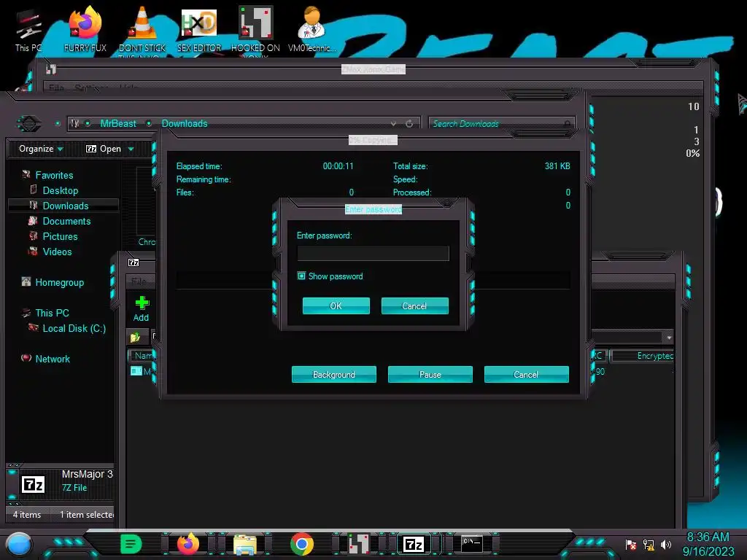Expand the Open button dropdown arrow
This screenshot has width=747, height=560.
131,149
